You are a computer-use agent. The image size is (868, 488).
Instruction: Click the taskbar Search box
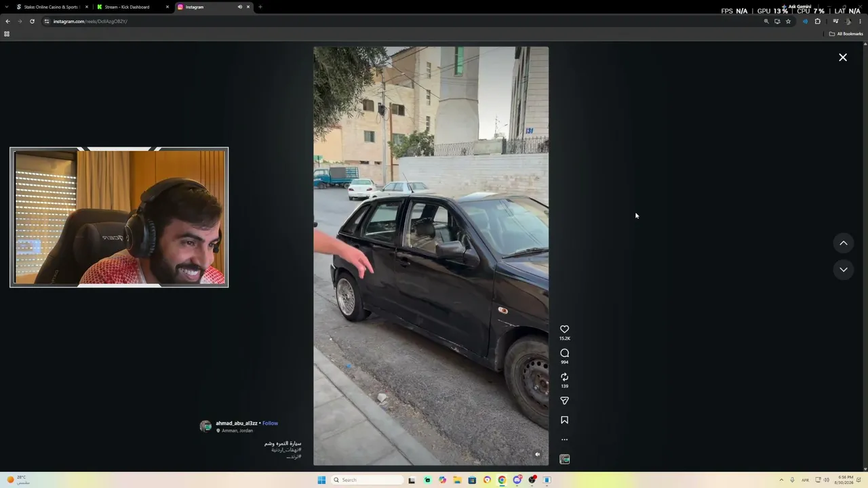tap(367, 480)
